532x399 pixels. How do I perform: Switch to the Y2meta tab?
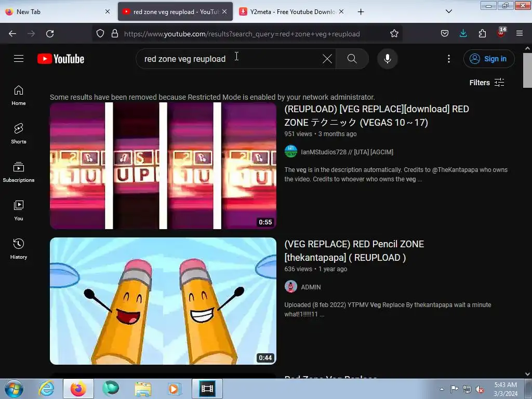pos(291,11)
